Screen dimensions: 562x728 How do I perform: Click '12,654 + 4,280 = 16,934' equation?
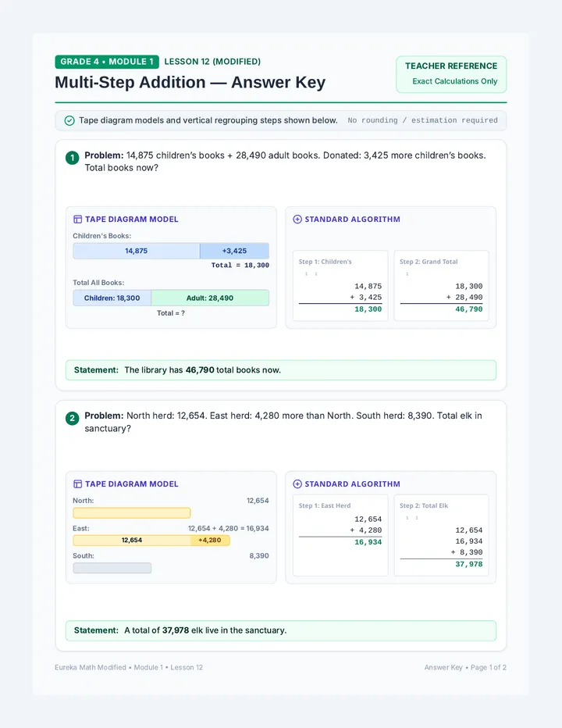229,528
